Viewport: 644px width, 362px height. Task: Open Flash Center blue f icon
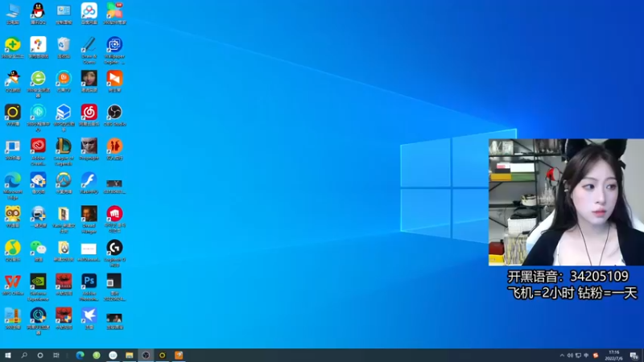click(89, 183)
